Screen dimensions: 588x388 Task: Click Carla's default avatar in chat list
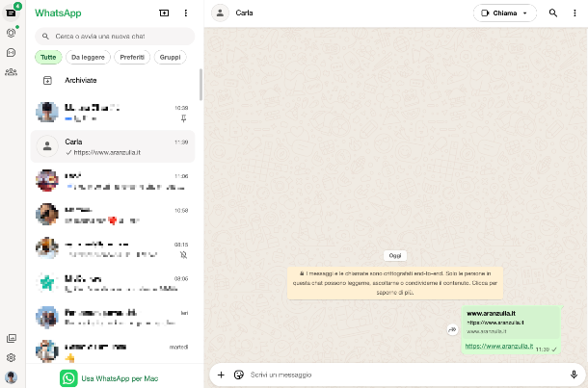[47, 146]
